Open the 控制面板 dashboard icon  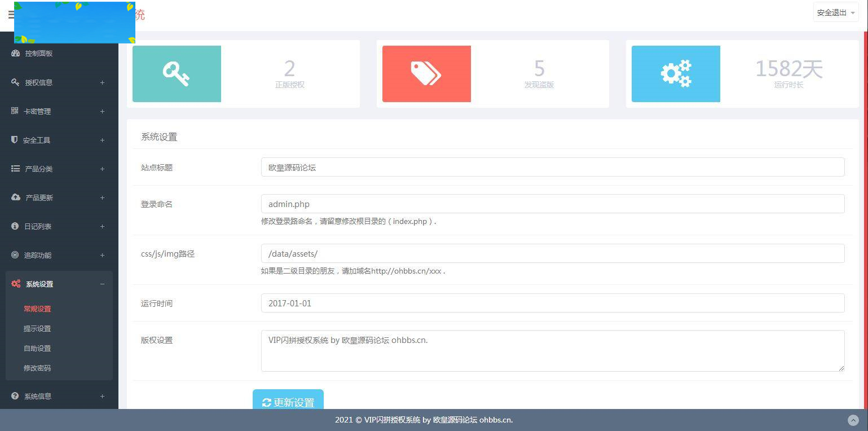click(x=14, y=54)
